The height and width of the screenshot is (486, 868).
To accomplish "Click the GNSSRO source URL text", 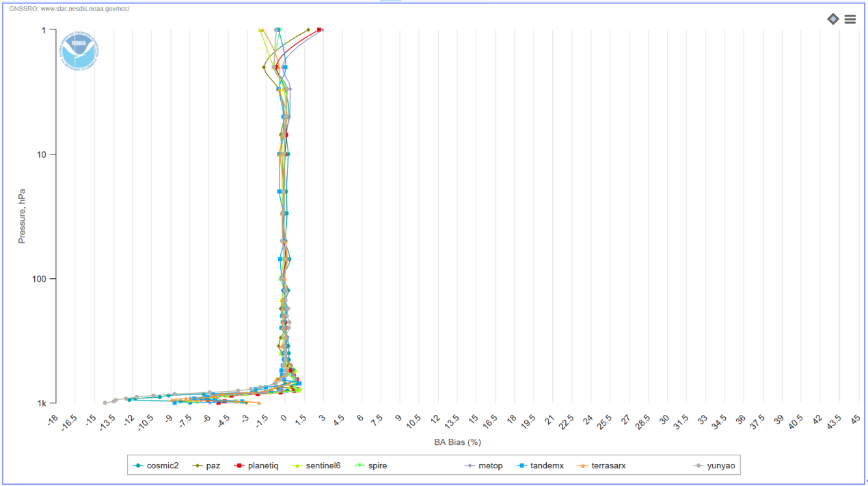I will pos(69,9).
